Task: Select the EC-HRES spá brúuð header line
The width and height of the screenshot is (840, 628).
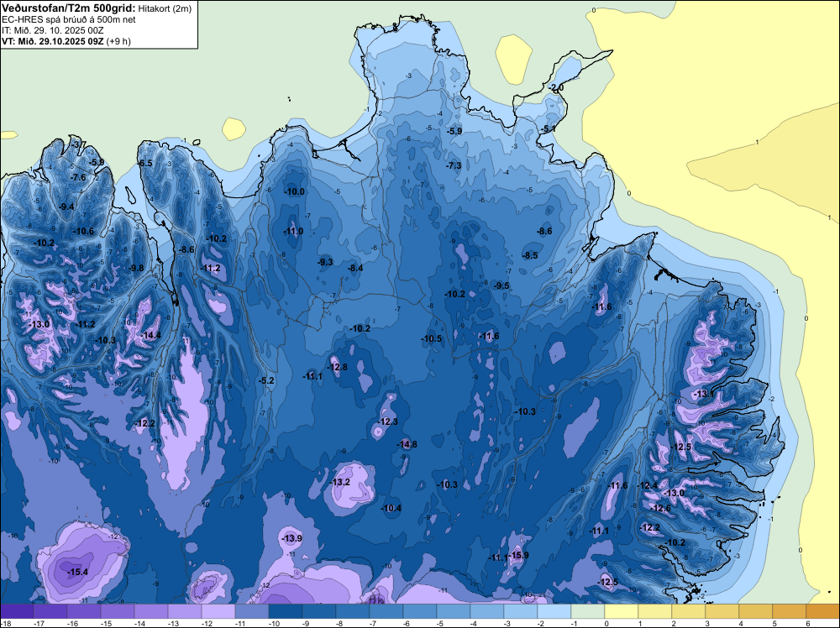Action: [x=69, y=20]
